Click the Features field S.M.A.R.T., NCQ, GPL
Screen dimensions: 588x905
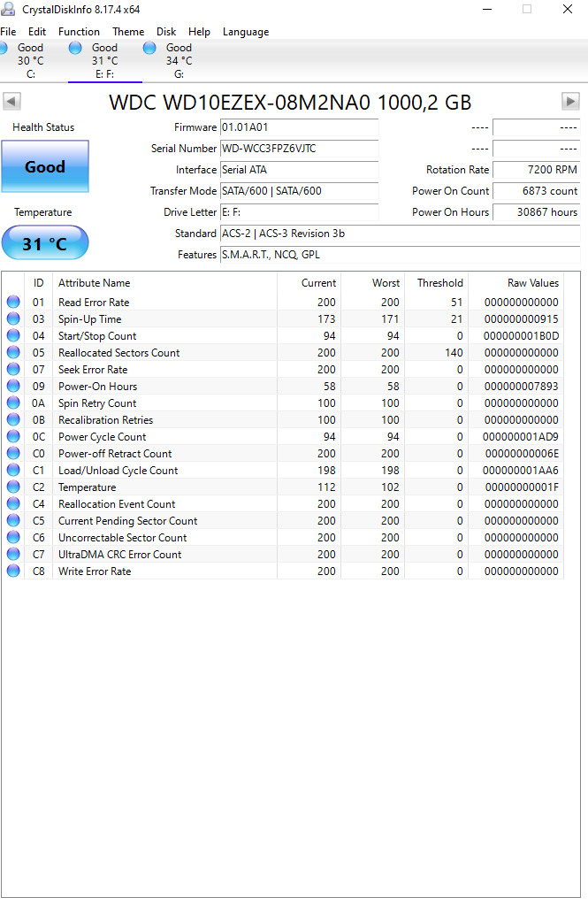click(x=400, y=255)
